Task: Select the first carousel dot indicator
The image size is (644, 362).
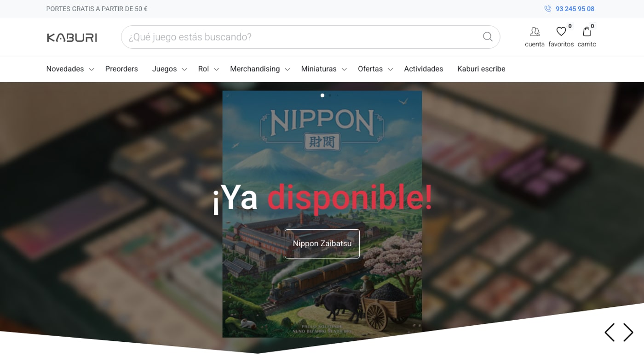Action: coord(322,96)
